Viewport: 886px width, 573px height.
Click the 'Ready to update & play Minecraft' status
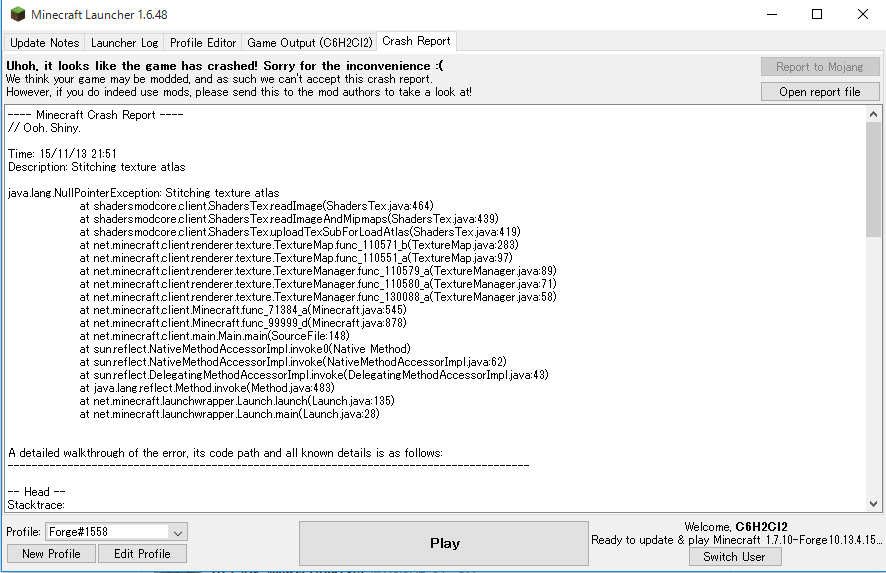click(x=737, y=540)
